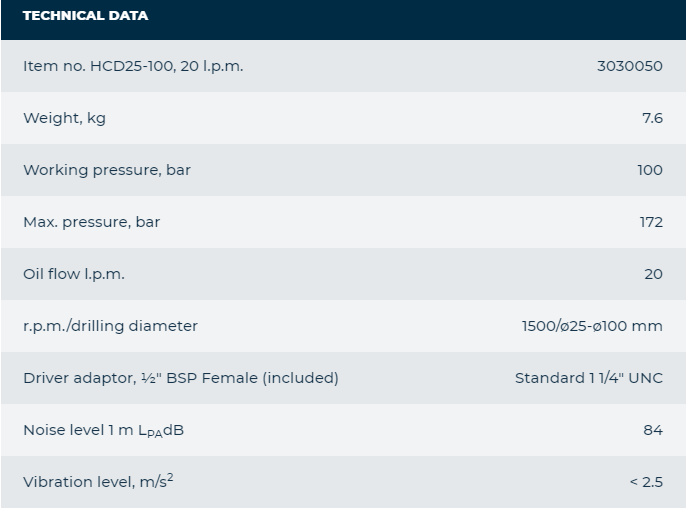
Task: Select the Vibration level, m/s² label
Action: 98,482
